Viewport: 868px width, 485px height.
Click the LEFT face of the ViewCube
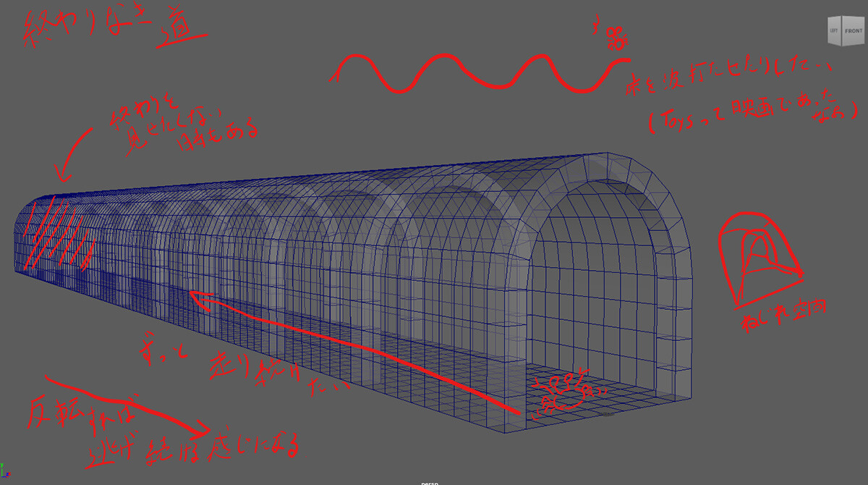coord(835,33)
